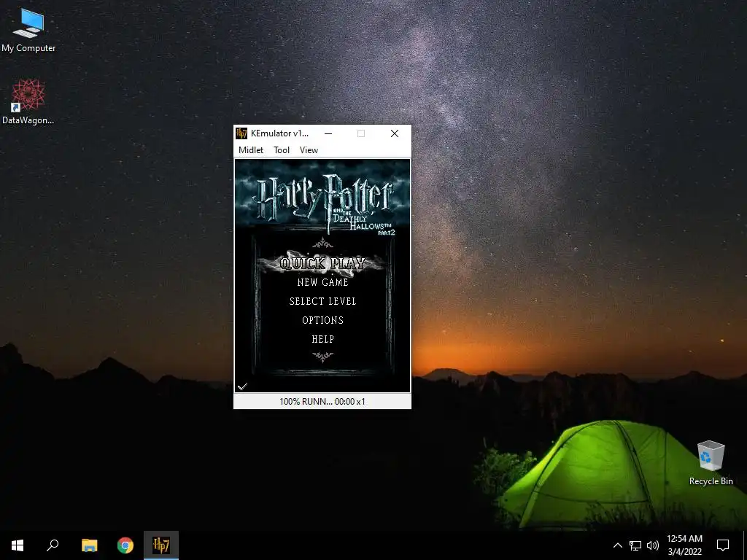This screenshot has height=560, width=747.
Task: Select the Recycle Bin icon
Action: click(x=711, y=463)
